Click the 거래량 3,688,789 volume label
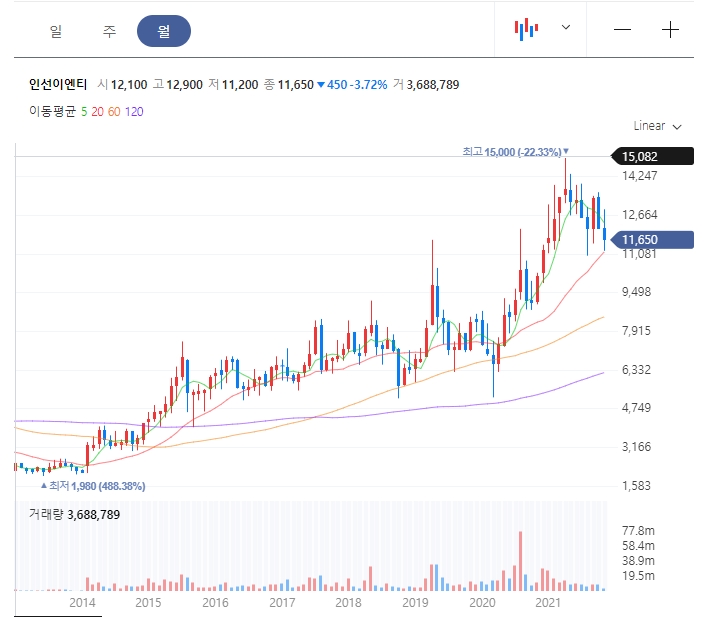This screenshot has width=706, height=617. tap(74, 514)
